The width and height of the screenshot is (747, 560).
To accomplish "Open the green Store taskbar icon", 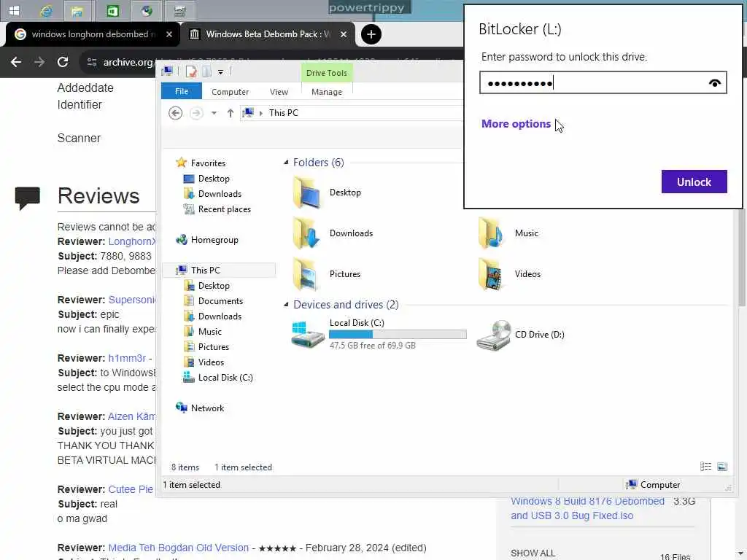I will (112, 10).
